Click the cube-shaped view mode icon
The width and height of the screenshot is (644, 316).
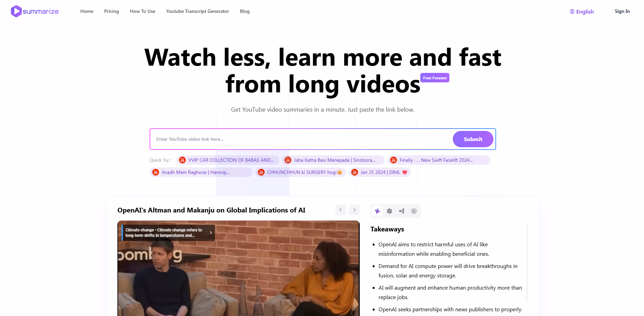(x=390, y=211)
